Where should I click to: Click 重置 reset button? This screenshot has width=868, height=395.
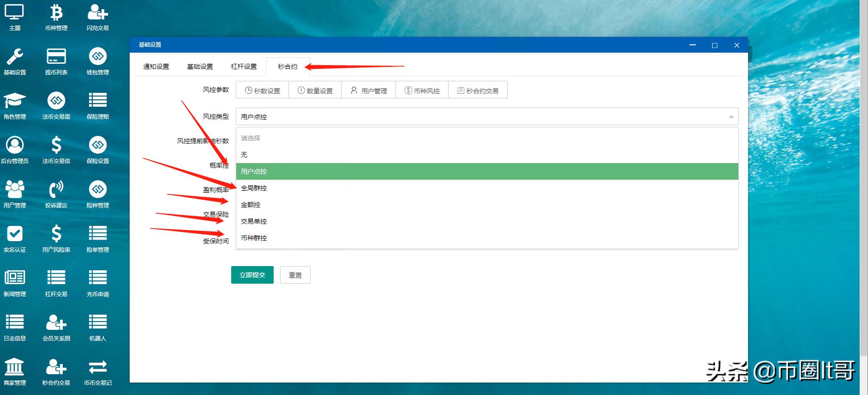pos(295,275)
